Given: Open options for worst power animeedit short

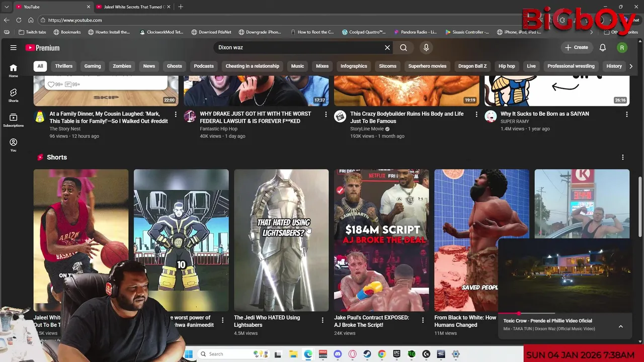Looking at the screenshot, I should coord(222,320).
